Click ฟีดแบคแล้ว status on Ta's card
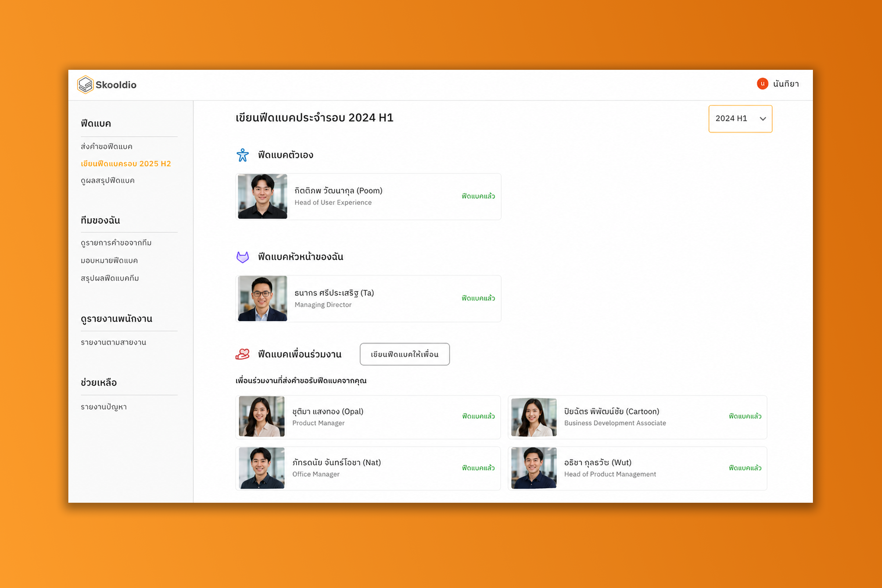882x588 pixels. point(478,298)
